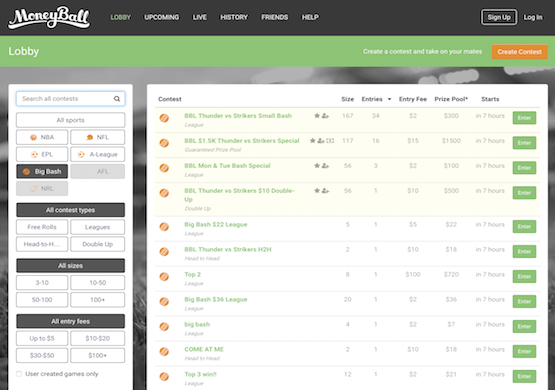Viewport: 555px width, 390px height.
Task: Enable User created games only checkbox
Action: pos(19,374)
